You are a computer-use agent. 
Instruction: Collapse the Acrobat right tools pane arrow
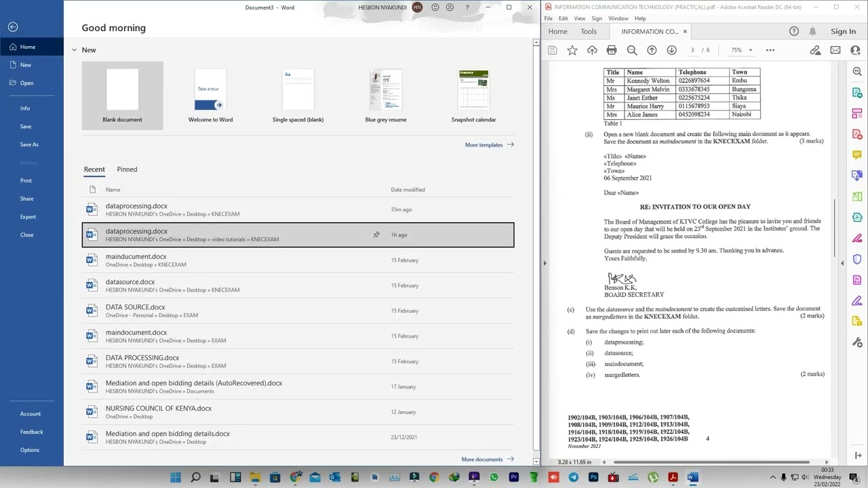842,263
